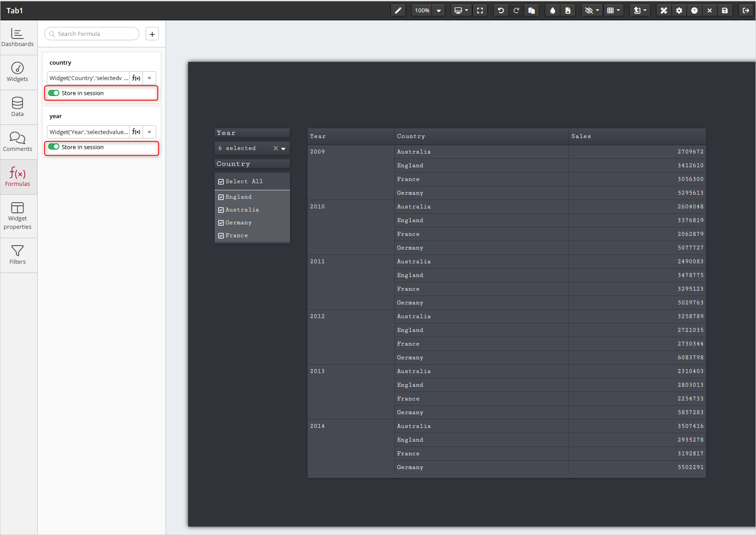The width and height of the screenshot is (756, 535).
Task: Toggle fullscreen view icon
Action: [x=480, y=11]
